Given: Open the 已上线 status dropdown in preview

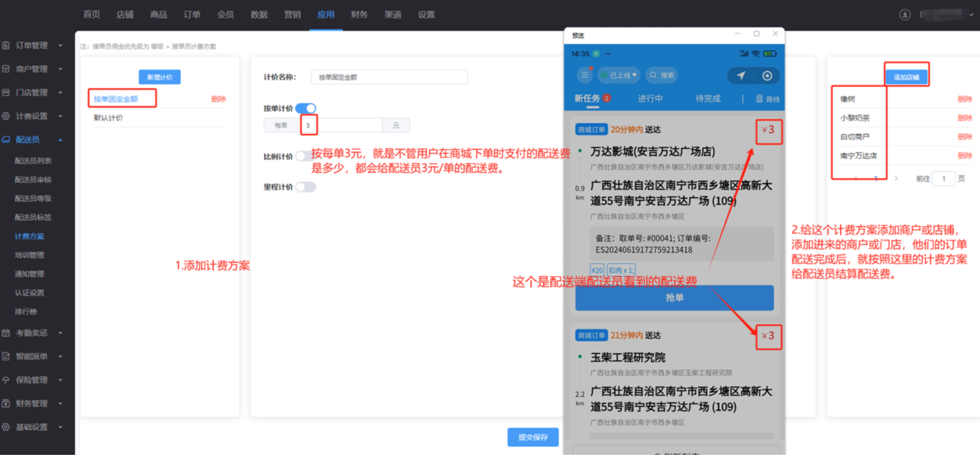Looking at the screenshot, I should [x=619, y=75].
